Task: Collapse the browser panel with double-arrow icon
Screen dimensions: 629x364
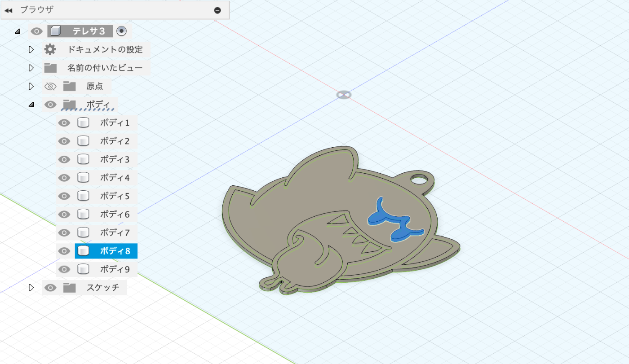Action: [x=9, y=10]
